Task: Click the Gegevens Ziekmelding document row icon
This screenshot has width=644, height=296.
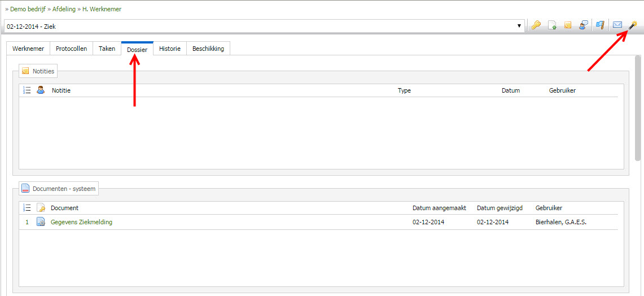Action: [x=41, y=222]
